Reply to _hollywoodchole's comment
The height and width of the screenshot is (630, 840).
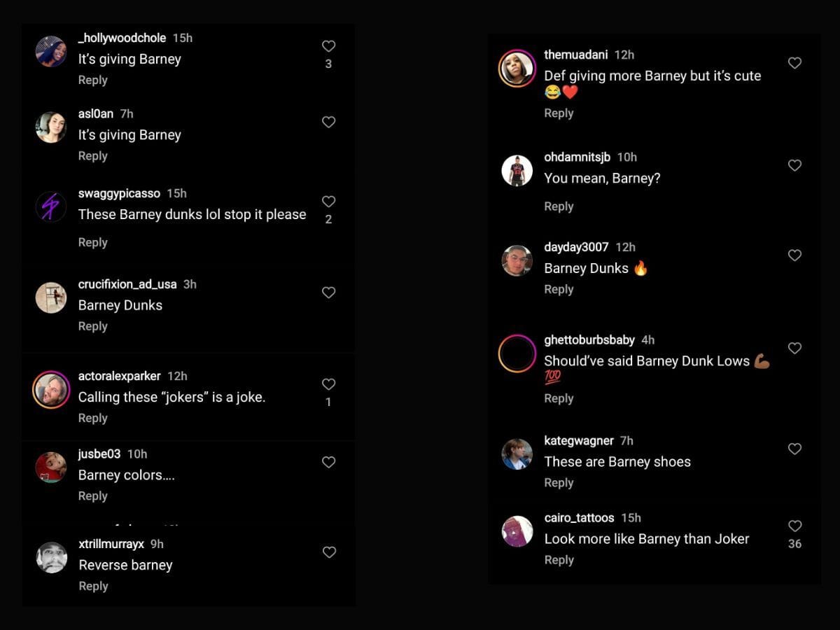(x=92, y=80)
